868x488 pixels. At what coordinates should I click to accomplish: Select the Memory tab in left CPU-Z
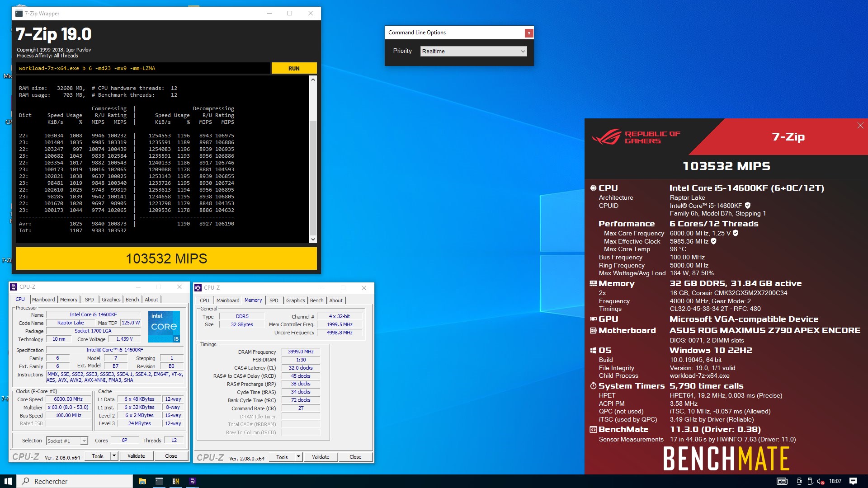pos(69,300)
